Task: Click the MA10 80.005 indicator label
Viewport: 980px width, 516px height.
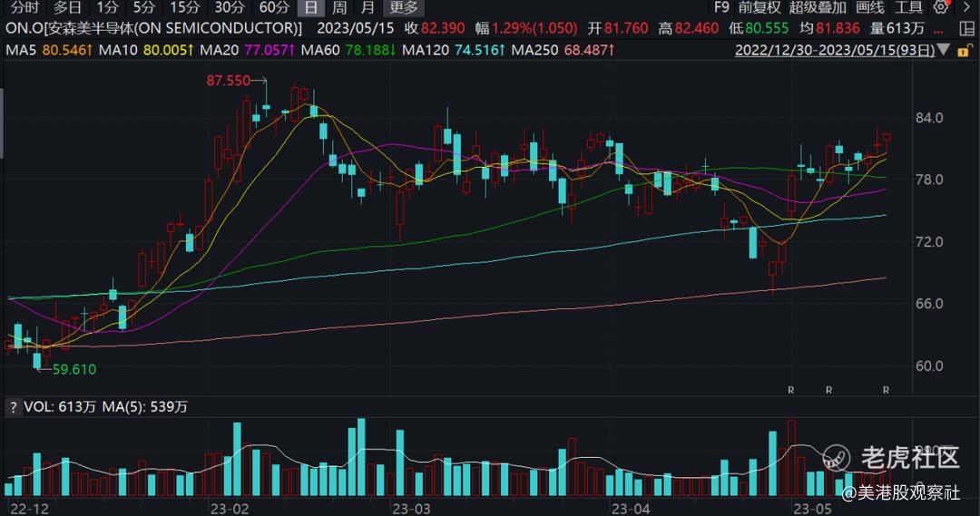Action: tap(146, 50)
